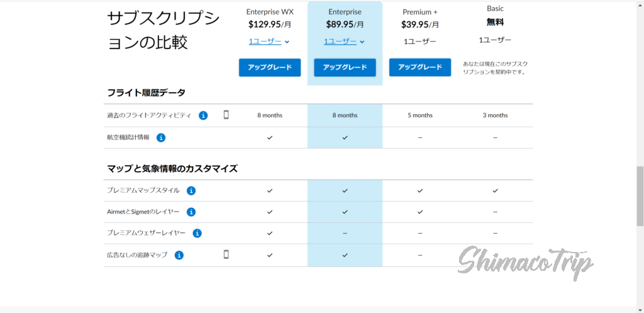Click mobile phone icon in ad-free map row
The height and width of the screenshot is (313, 644).
(x=226, y=254)
